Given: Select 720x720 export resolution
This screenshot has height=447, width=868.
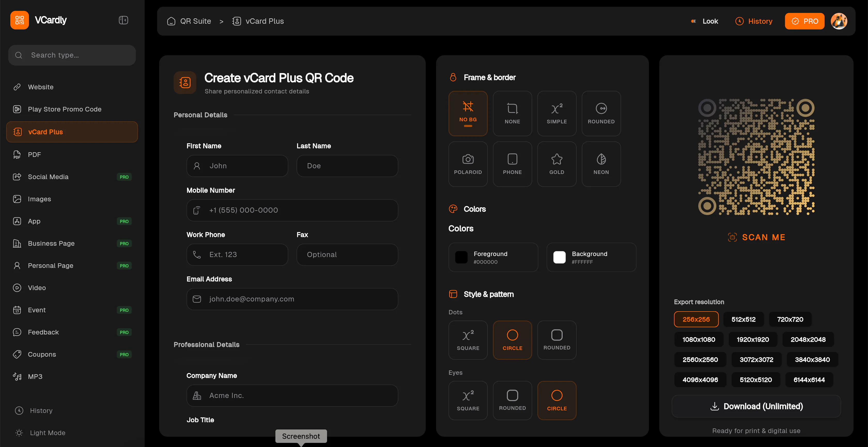Looking at the screenshot, I should pos(790,320).
